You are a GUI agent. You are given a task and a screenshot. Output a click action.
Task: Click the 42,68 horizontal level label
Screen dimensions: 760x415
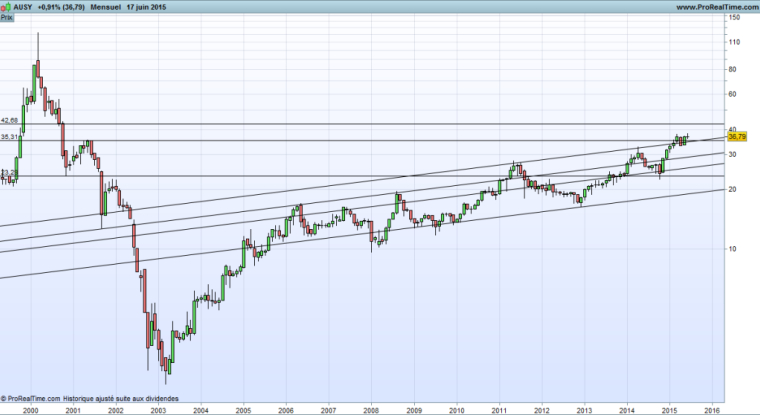click(10, 120)
